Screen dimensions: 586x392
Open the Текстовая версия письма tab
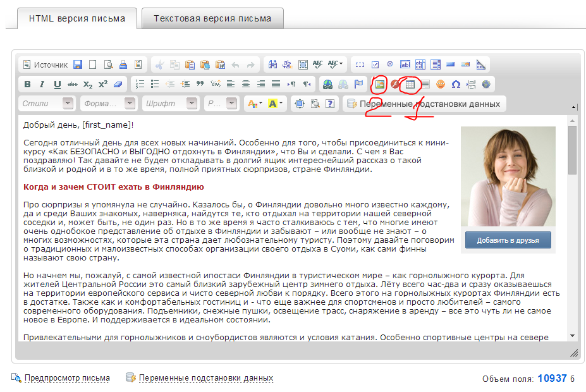click(x=212, y=18)
